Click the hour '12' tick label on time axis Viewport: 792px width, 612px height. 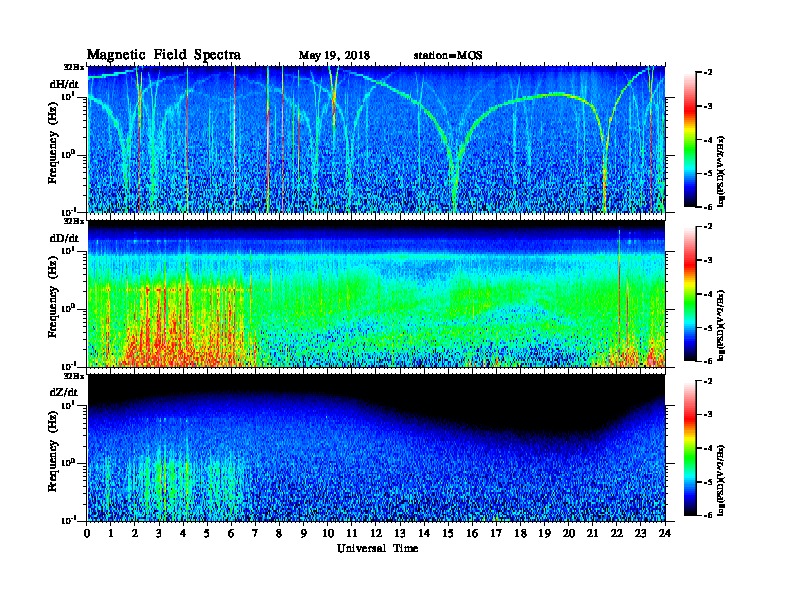click(376, 534)
